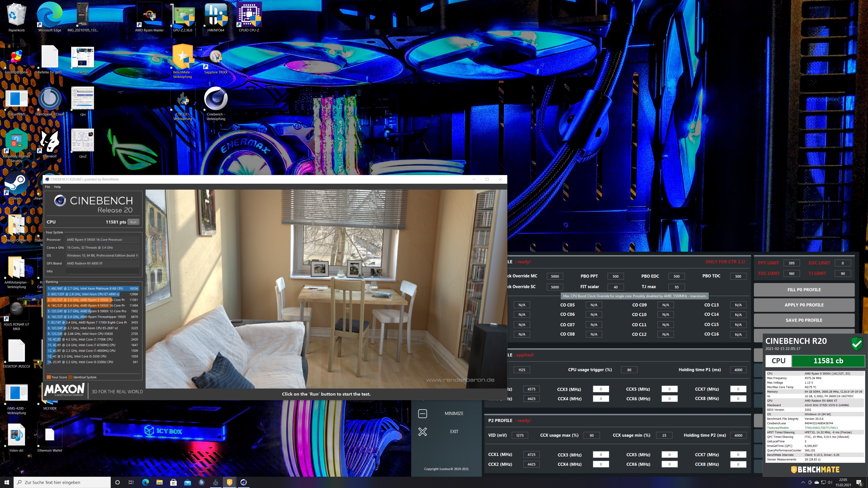Edit the Holding time P2 (ms) field
The width and height of the screenshot is (868, 488).
(738, 435)
